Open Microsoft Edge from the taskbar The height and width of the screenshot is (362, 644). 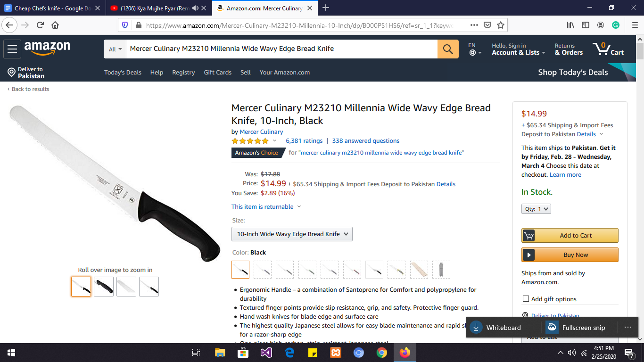coord(289,352)
